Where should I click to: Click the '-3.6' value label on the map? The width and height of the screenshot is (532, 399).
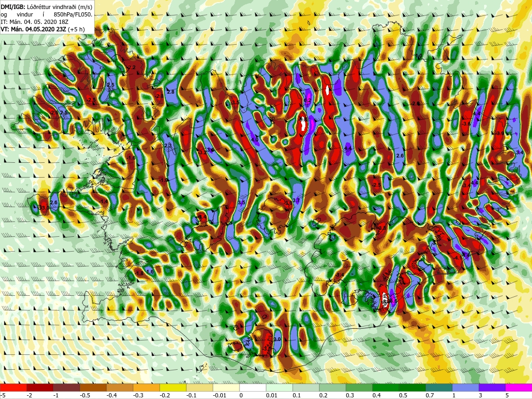[467, 124]
